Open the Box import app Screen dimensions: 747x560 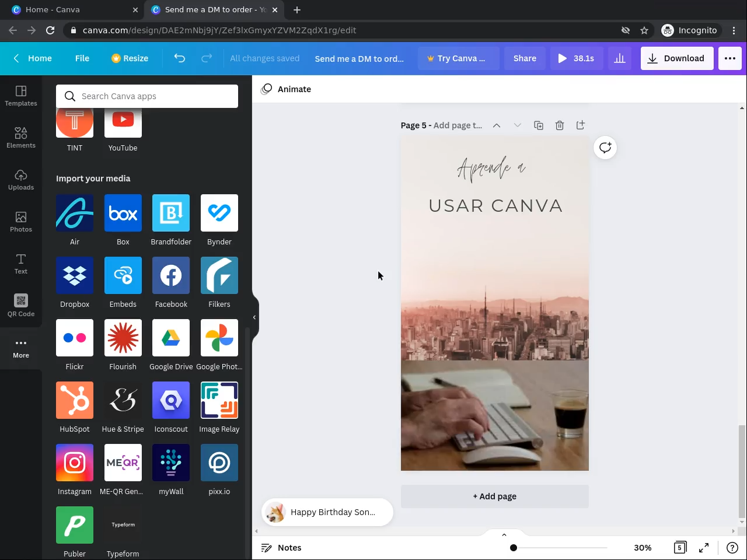(123, 213)
